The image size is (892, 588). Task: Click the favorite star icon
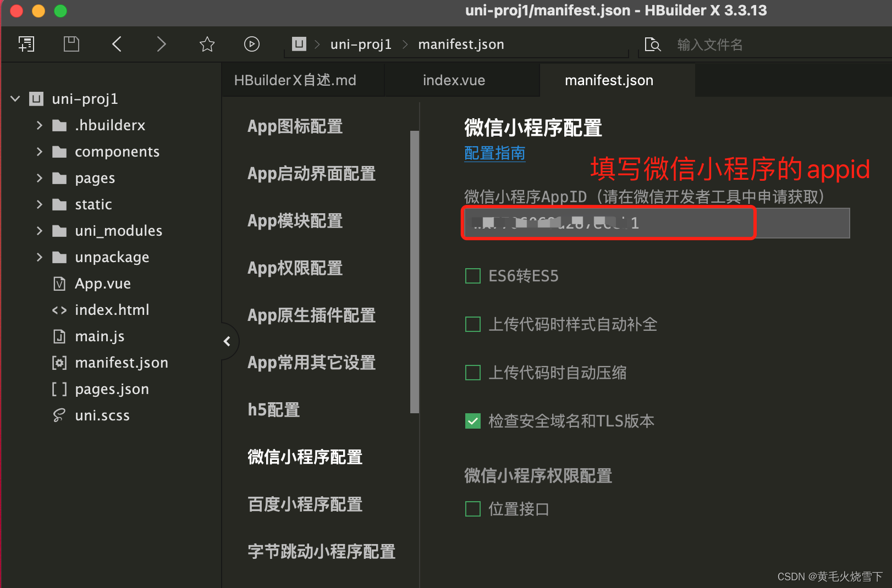(x=207, y=44)
